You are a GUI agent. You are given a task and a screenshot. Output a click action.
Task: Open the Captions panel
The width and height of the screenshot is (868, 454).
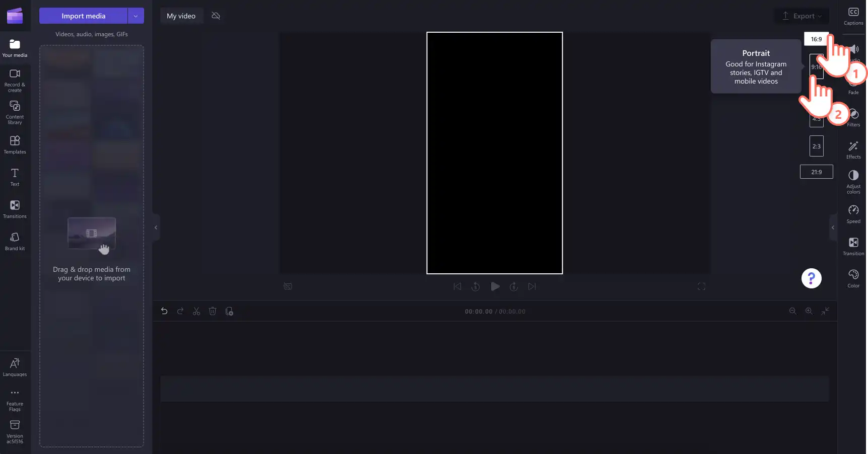853,16
